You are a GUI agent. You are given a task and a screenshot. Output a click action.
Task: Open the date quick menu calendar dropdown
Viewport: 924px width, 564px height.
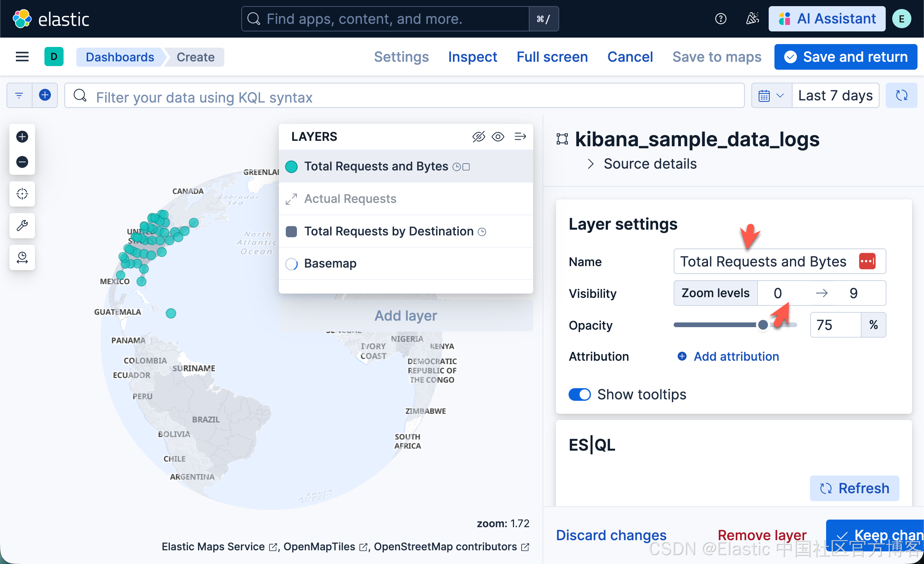pyautogui.click(x=771, y=96)
